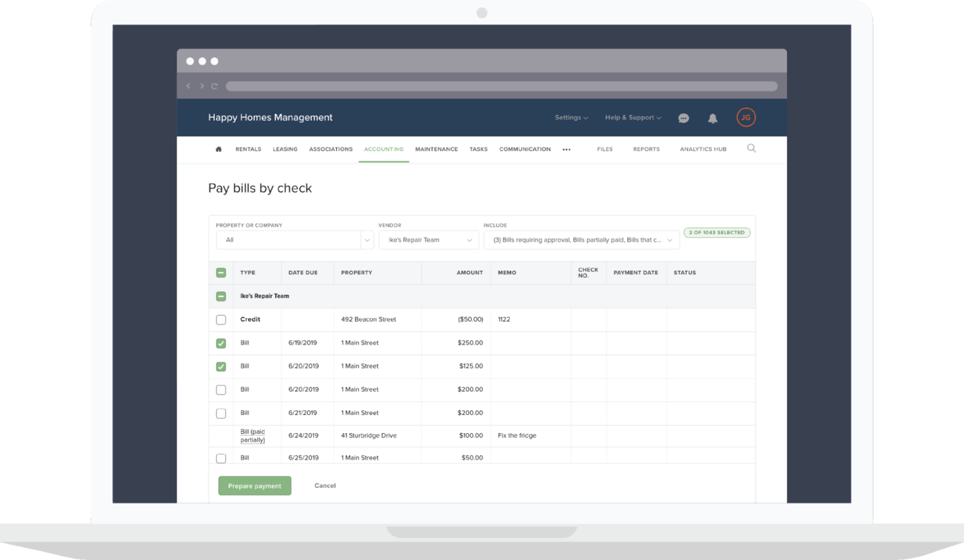The width and height of the screenshot is (964, 560).
Task: Open the overflow menu with three dots
Action: (x=566, y=149)
